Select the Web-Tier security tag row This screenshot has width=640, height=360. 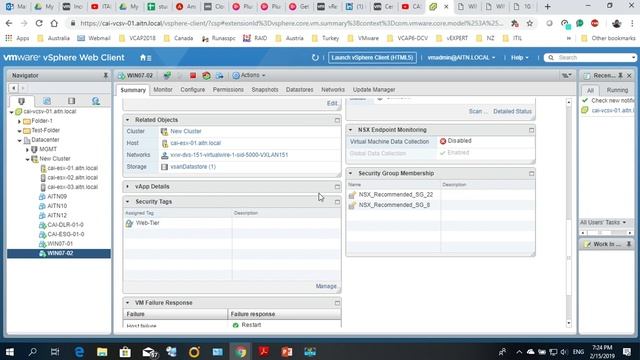coord(232,223)
